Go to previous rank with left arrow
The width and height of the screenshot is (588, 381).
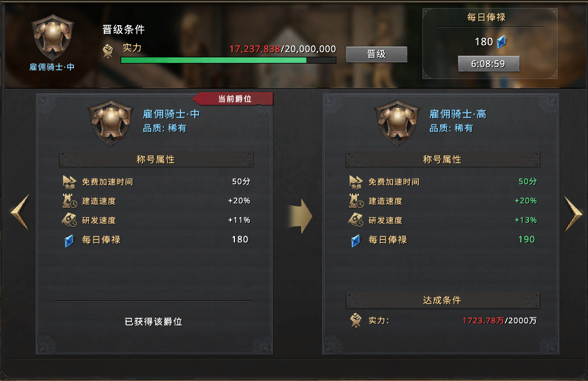(20, 212)
